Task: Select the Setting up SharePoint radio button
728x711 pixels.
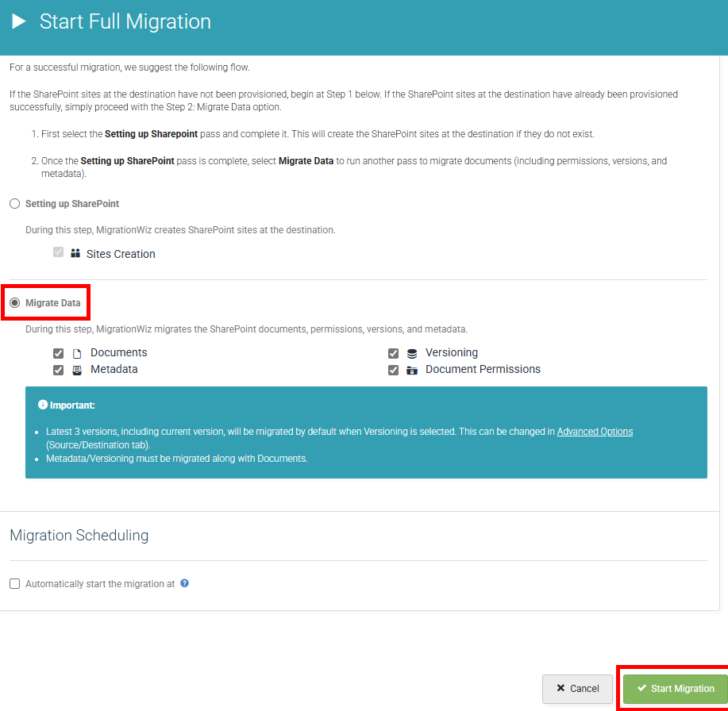Action: [x=15, y=204]
